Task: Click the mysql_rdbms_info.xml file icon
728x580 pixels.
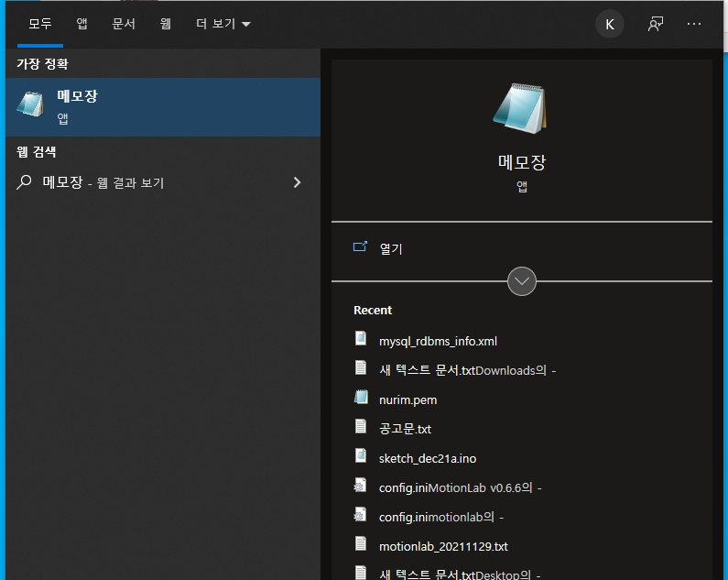Action: [x=361, y=338]
